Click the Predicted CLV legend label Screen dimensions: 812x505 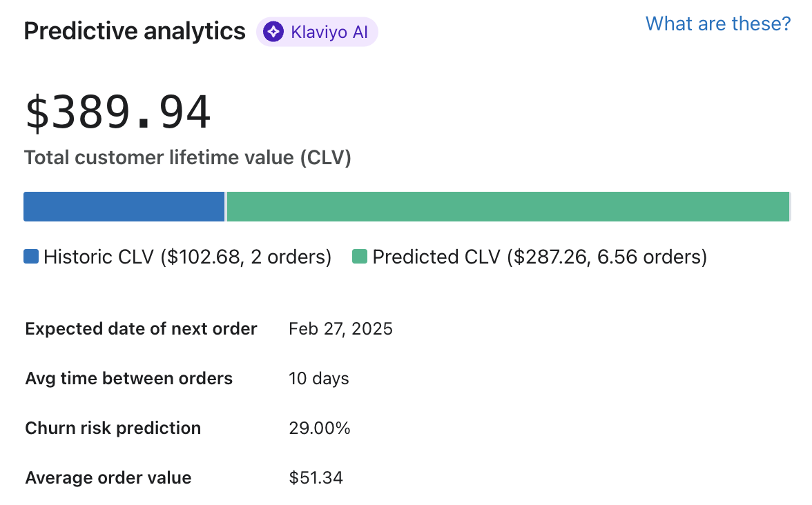coord(539,257)
